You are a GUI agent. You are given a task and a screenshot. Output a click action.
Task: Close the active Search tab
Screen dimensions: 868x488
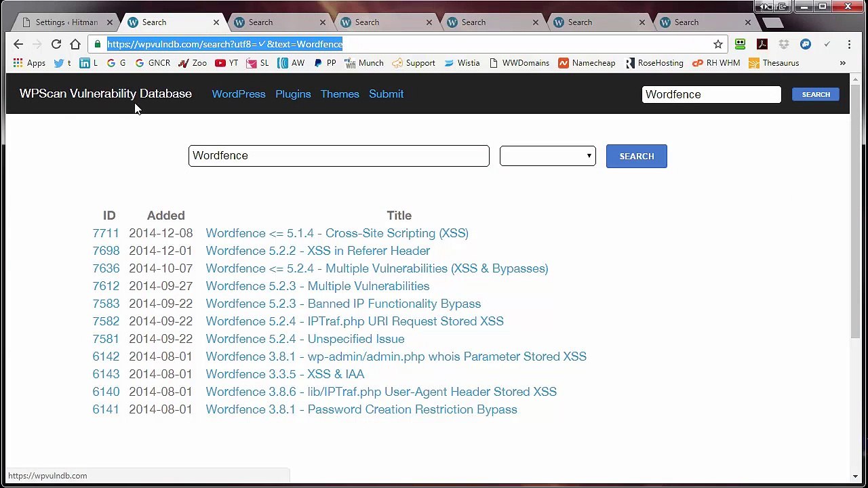pyautogui.click(x=216, y=22)
